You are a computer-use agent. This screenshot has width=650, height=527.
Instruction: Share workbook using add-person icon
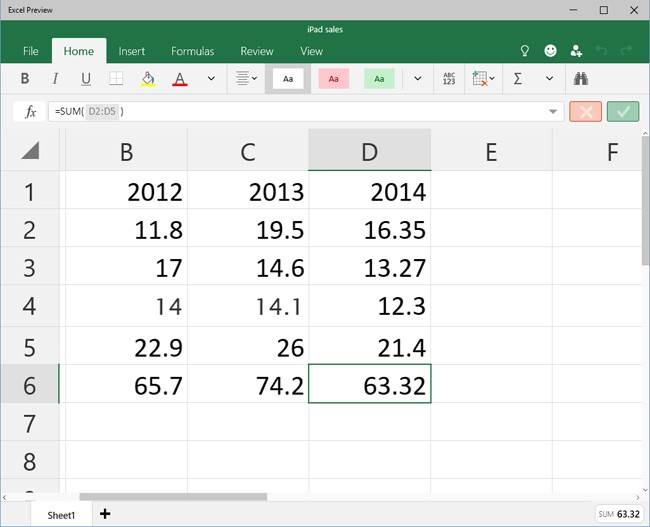tap(576, 51)
